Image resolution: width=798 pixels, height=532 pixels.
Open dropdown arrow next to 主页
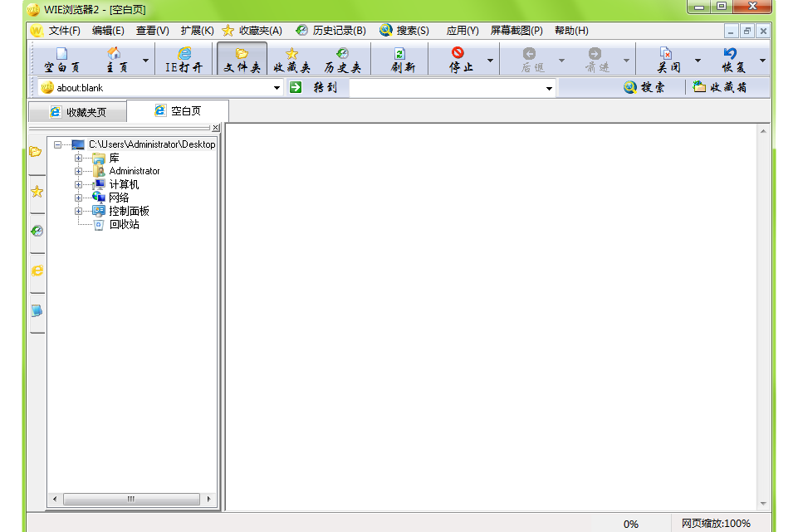pos(145,61)
